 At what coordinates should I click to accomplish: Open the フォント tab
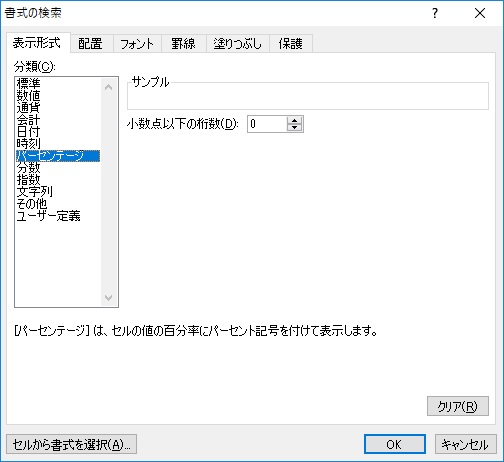[x=137, y=44]
